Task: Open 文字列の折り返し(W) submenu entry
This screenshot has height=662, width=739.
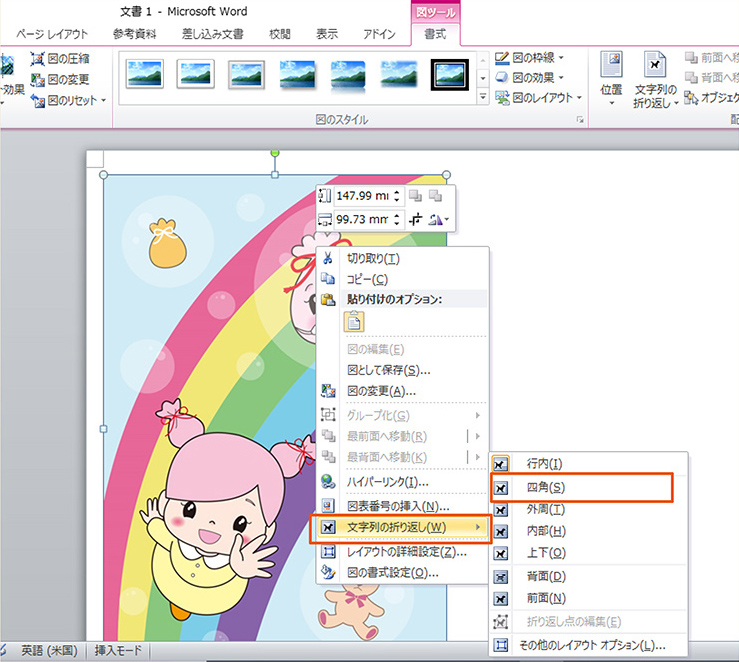Action: tap(402, 527)
